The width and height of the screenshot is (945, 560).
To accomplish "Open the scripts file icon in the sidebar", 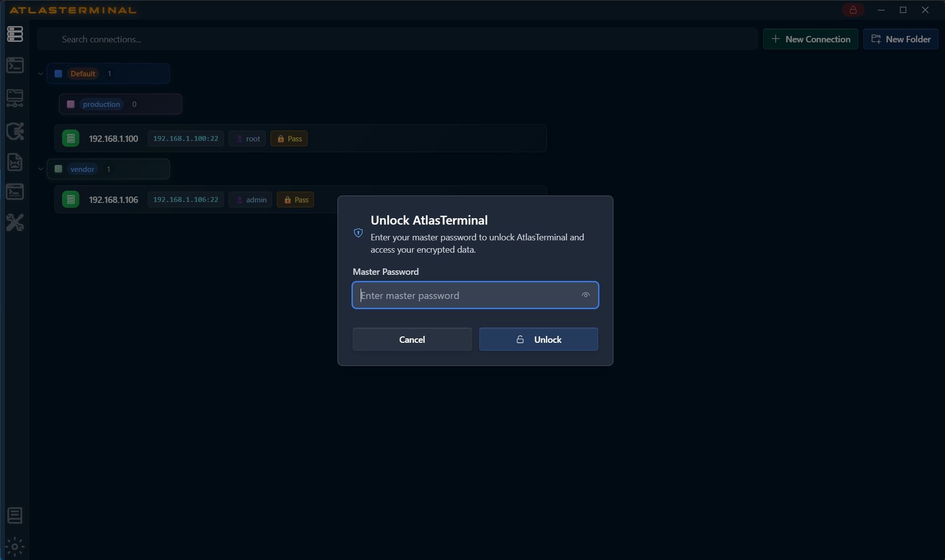I will (x=15, y=162).
